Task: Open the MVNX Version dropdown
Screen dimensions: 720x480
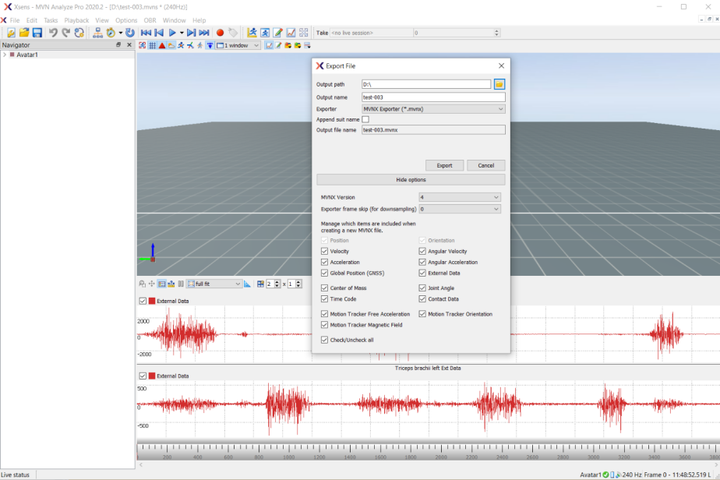Action: (x=459, y=197)
